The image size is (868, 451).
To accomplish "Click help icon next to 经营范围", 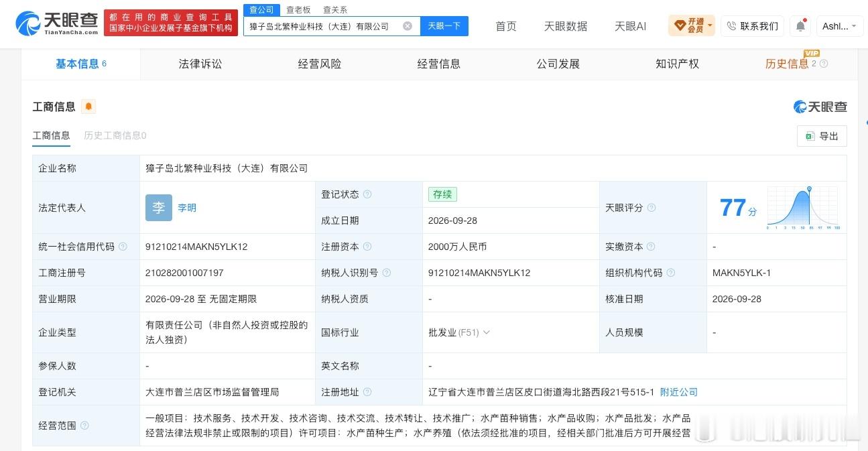I will pos(84,426).
